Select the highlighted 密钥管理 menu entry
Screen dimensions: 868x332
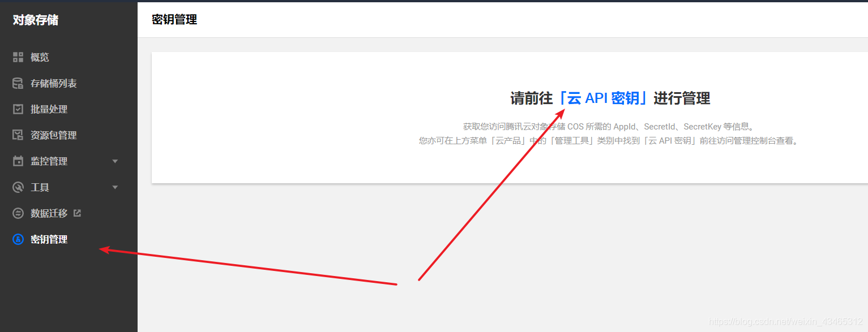(52, 239)
